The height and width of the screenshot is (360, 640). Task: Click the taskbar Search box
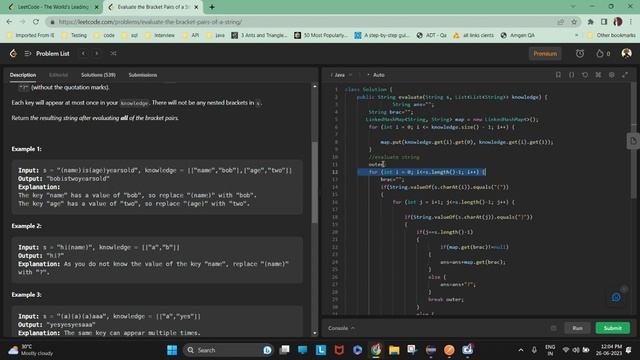tap(229, 350)
